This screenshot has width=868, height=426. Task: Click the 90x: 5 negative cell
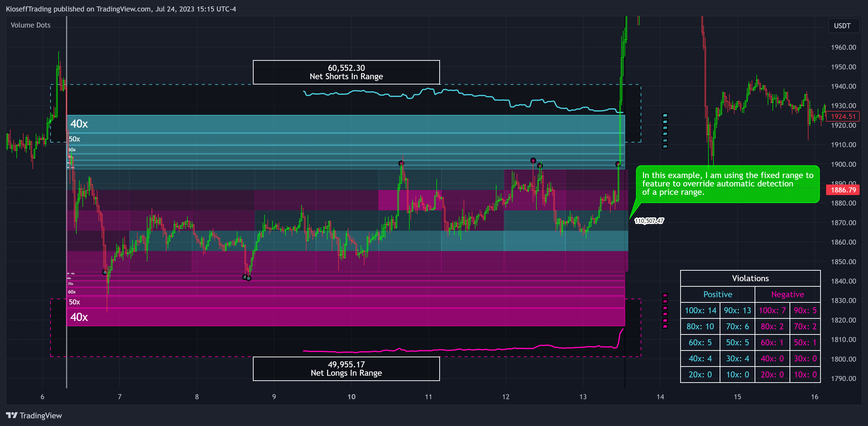pos(805,310)
